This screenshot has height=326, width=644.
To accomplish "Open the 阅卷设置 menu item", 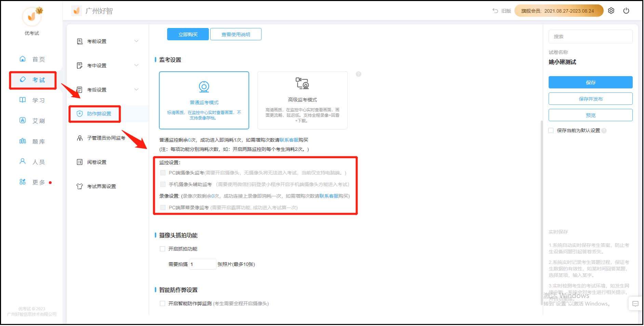I will pos(97,162).
